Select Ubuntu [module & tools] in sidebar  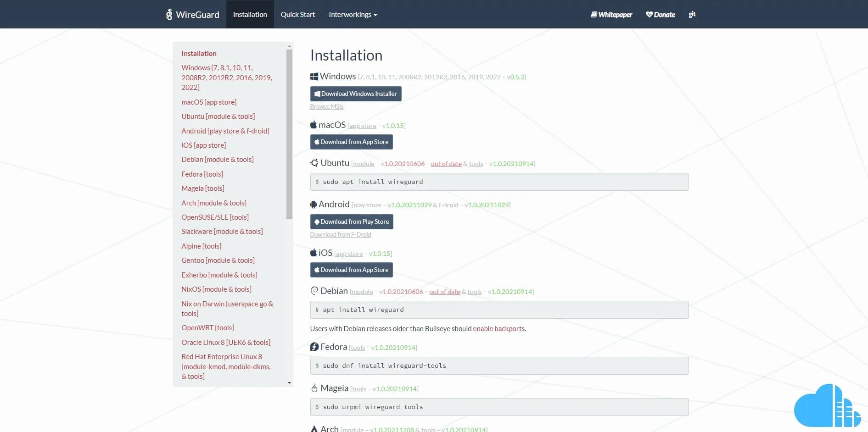click(218, 116)
